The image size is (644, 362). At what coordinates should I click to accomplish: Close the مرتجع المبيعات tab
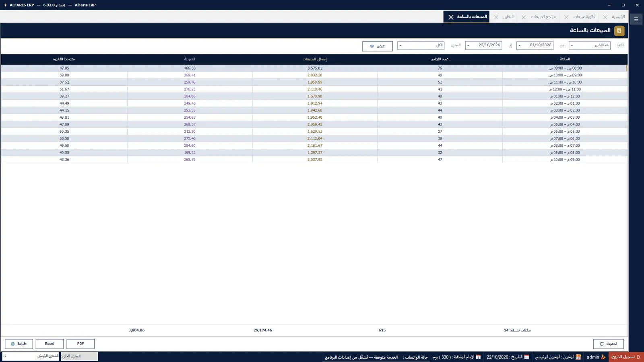click(524, 17)
